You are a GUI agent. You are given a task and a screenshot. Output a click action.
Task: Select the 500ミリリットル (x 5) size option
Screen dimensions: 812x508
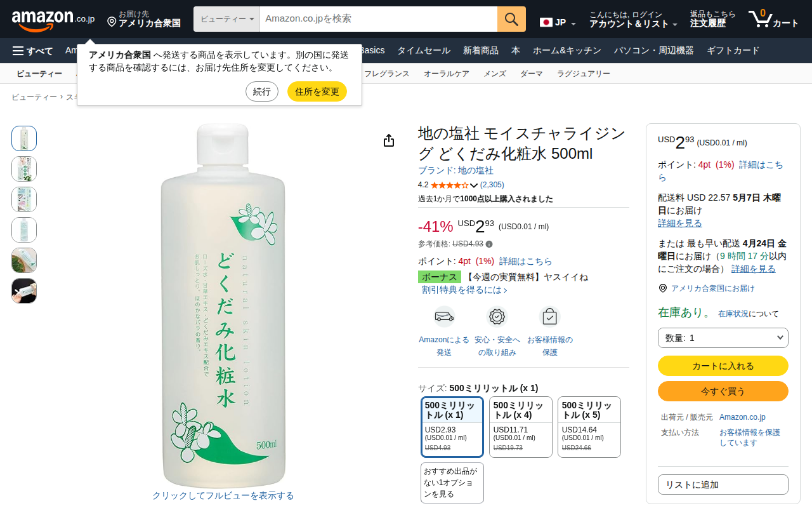coord(589,427)
